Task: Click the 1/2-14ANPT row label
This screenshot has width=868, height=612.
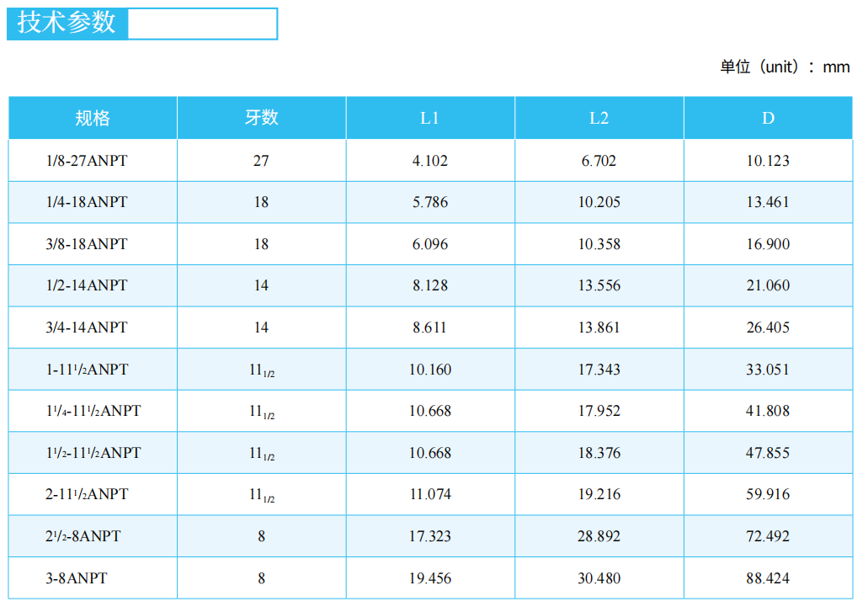Action: [x=87, y=285]
